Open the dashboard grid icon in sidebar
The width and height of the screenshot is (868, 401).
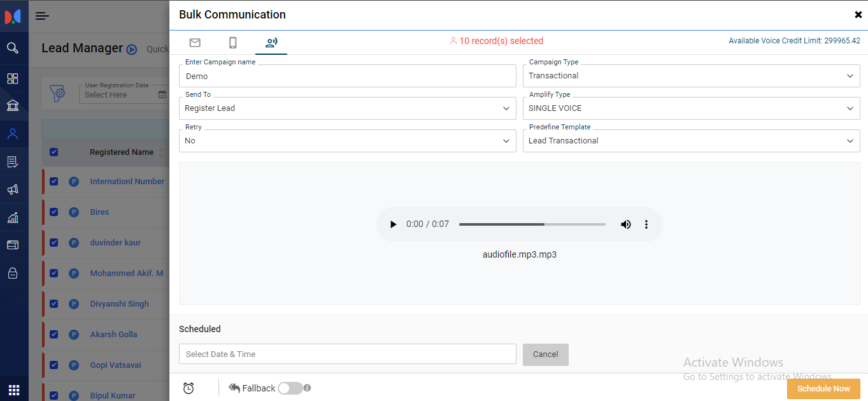(x=13, y=78)
